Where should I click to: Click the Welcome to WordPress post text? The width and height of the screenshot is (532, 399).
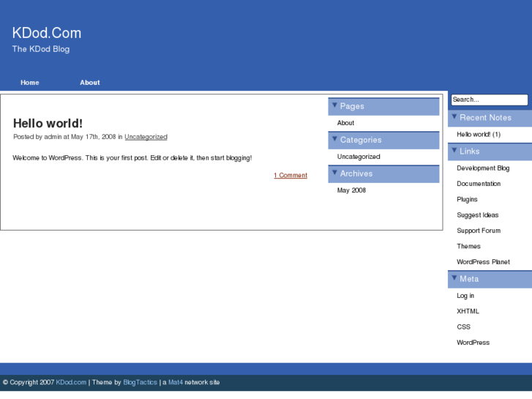[x=132, y=158]
